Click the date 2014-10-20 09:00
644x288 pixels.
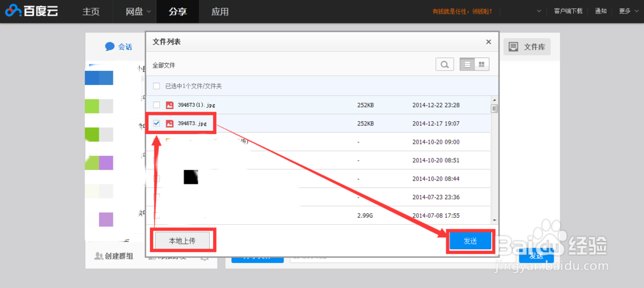(x=436, y=142)
